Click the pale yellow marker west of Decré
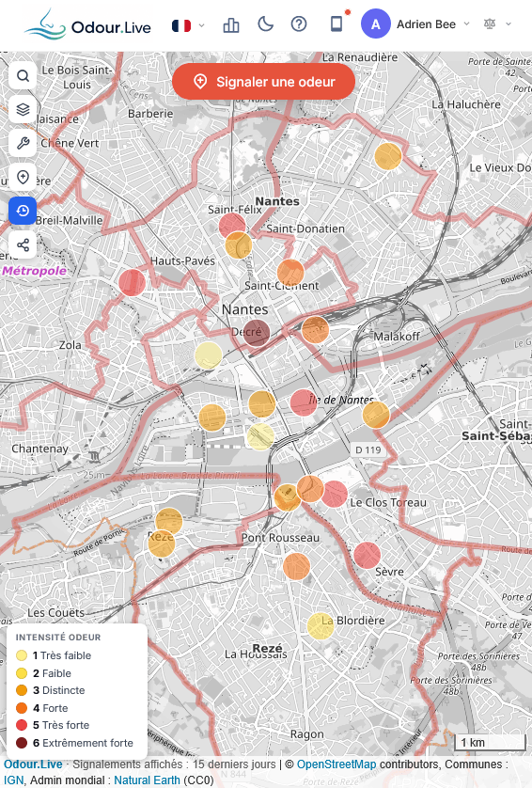This screenshot has height=788, width=532. [208, 355]
